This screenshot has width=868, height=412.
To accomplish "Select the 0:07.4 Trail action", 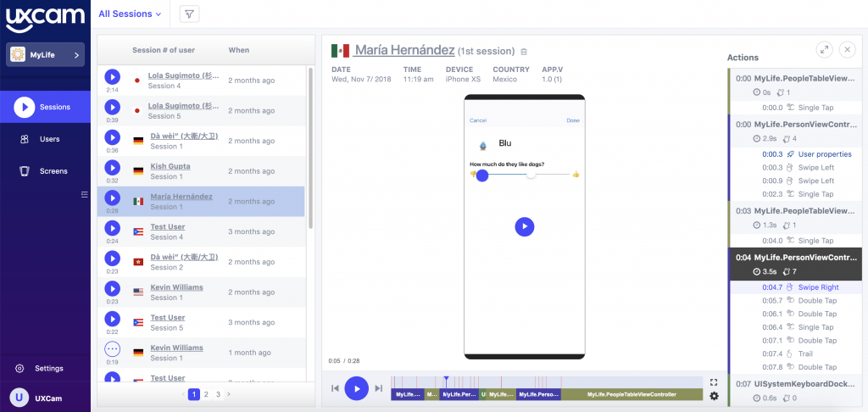I will 795,354.
